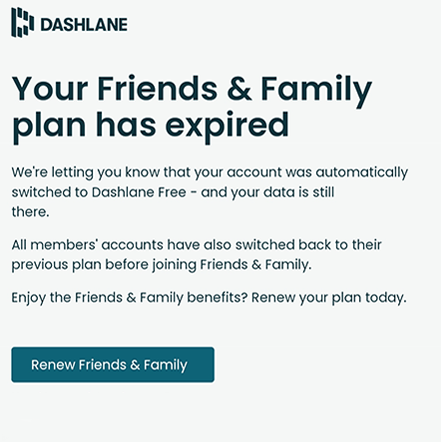Click the ampersand in the main heading
This screenshot has height=442, width=441.
pyautogui.click(x=239, y=88)
